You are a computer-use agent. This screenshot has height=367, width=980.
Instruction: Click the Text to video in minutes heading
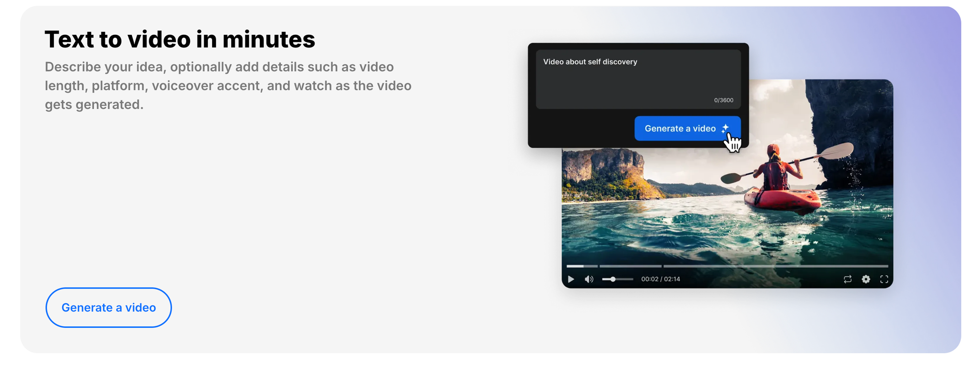180,39
